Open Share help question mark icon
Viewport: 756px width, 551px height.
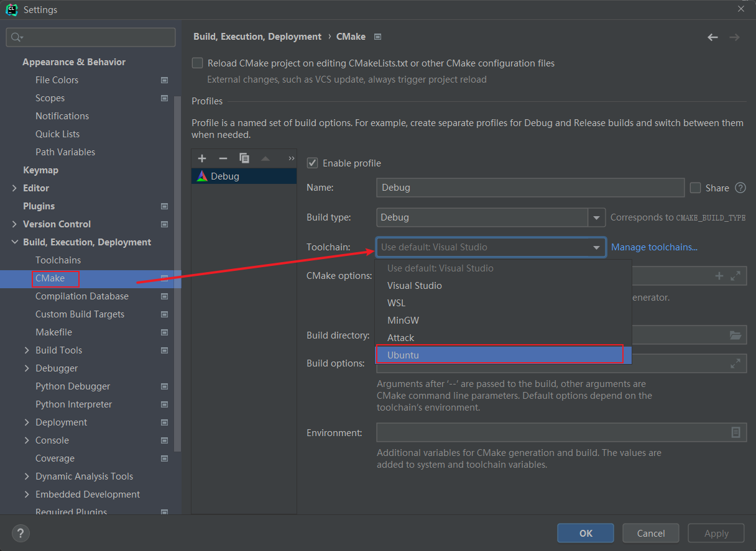(740, 188)
